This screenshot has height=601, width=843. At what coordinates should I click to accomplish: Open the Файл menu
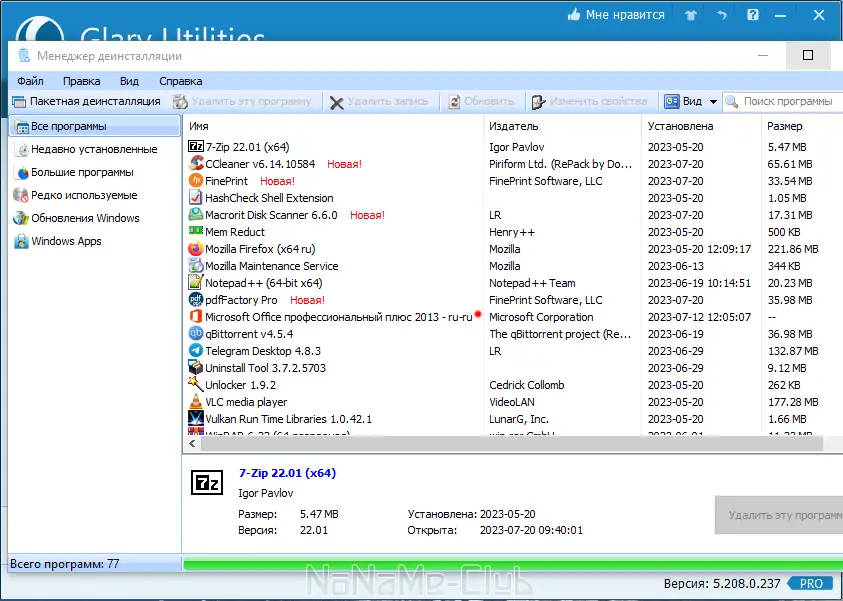click(30, 81)
